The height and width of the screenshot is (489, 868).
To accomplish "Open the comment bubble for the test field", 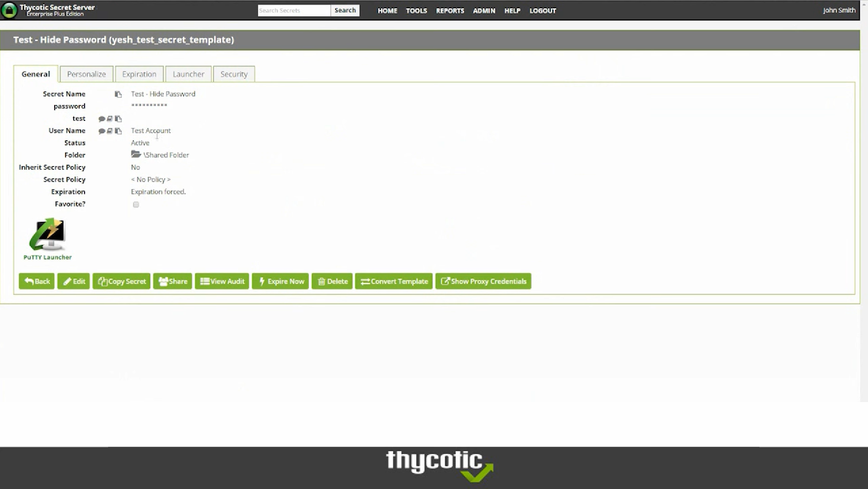I will pyautogui.click(x=102, y=118).
